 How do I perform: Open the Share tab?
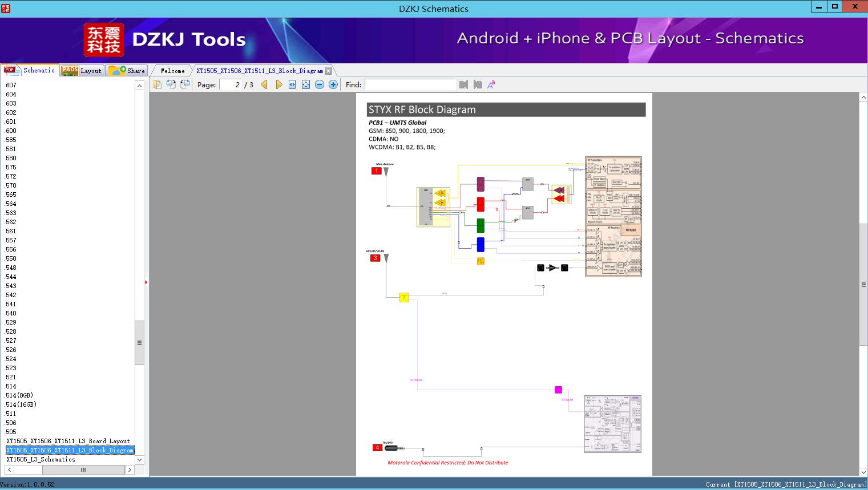pyautogui.click(x=127, y=71)
